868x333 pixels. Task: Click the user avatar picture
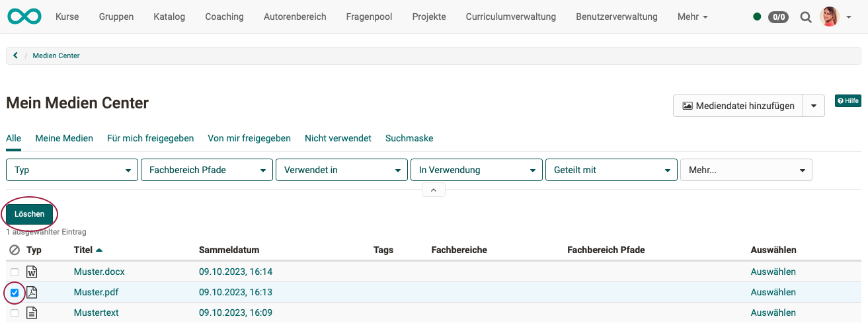click(829, 17)
